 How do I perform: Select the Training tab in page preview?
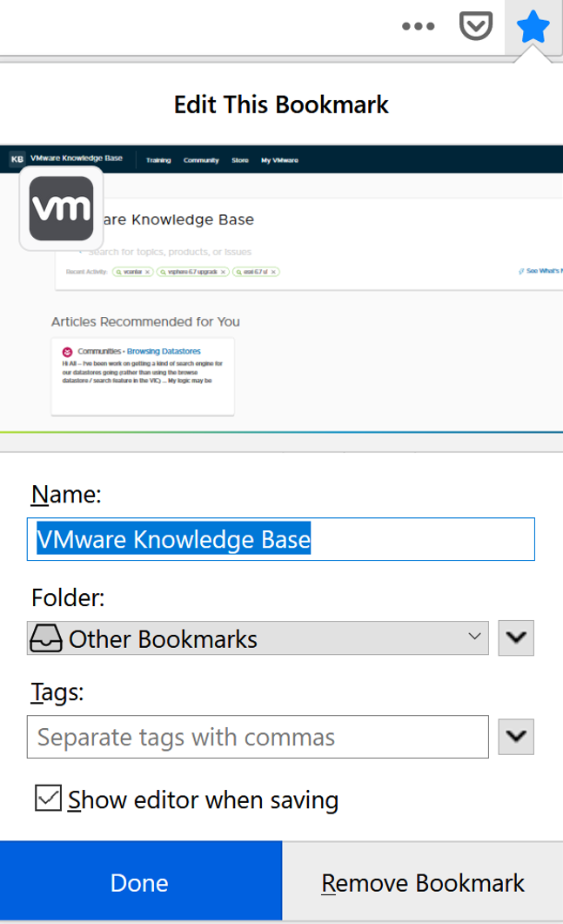coord(158,160)
